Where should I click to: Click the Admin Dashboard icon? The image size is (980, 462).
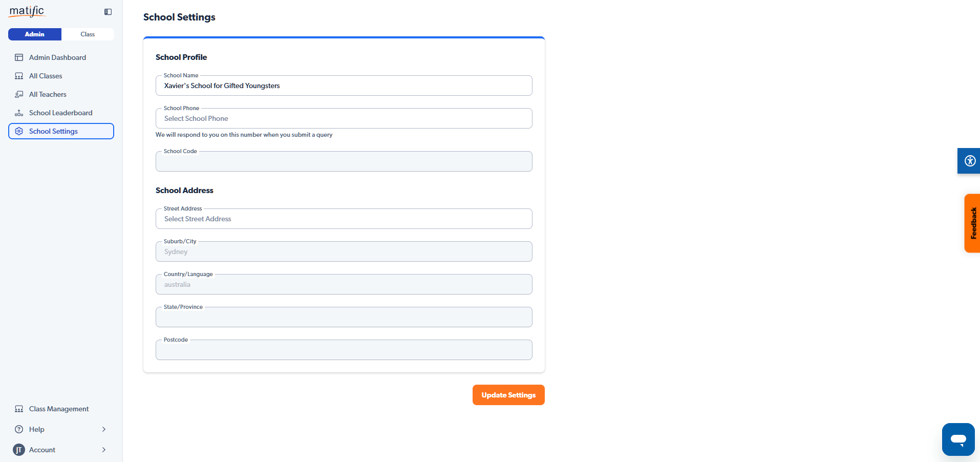pos(19,57)
